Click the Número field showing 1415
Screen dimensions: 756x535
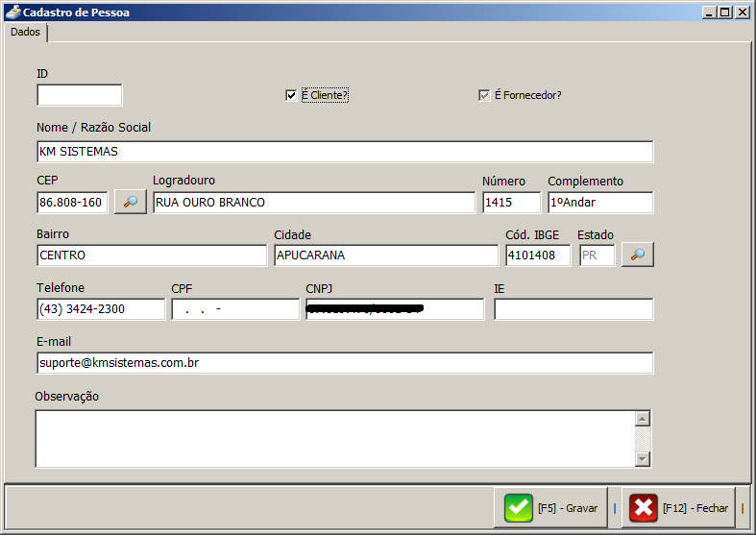(x=512, y=203)
